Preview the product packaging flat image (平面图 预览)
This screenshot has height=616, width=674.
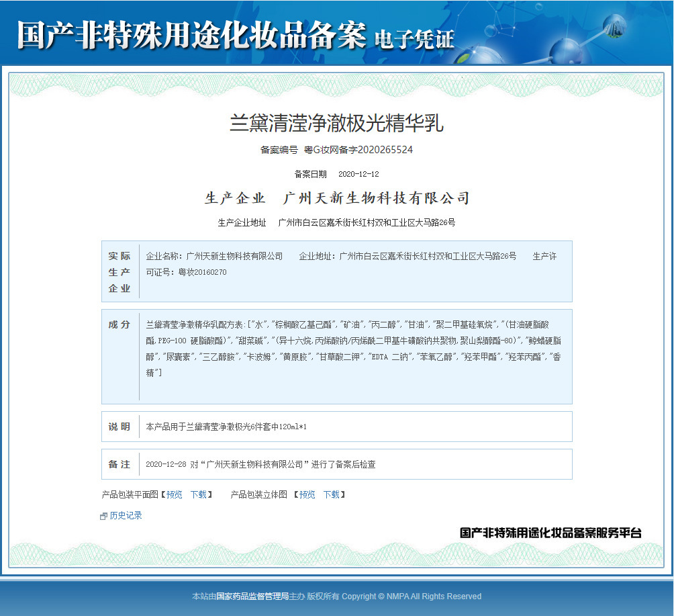click(x=174, y=494)
